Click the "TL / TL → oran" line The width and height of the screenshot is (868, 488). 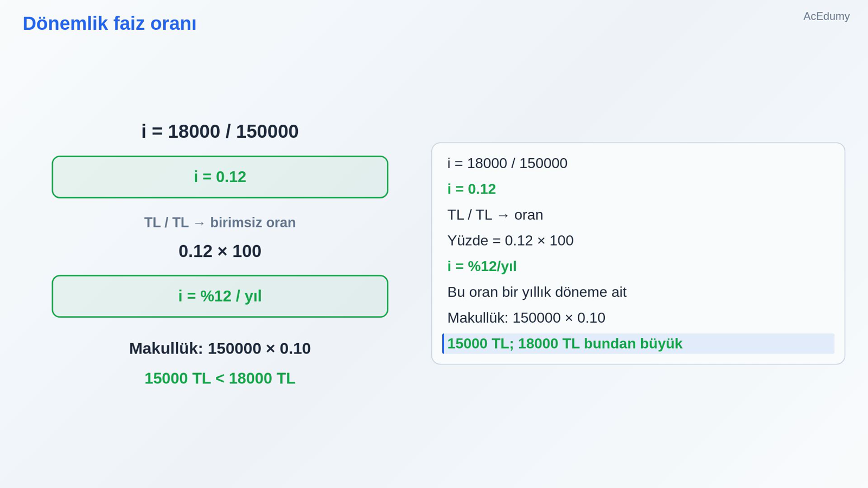click(495, 215)
